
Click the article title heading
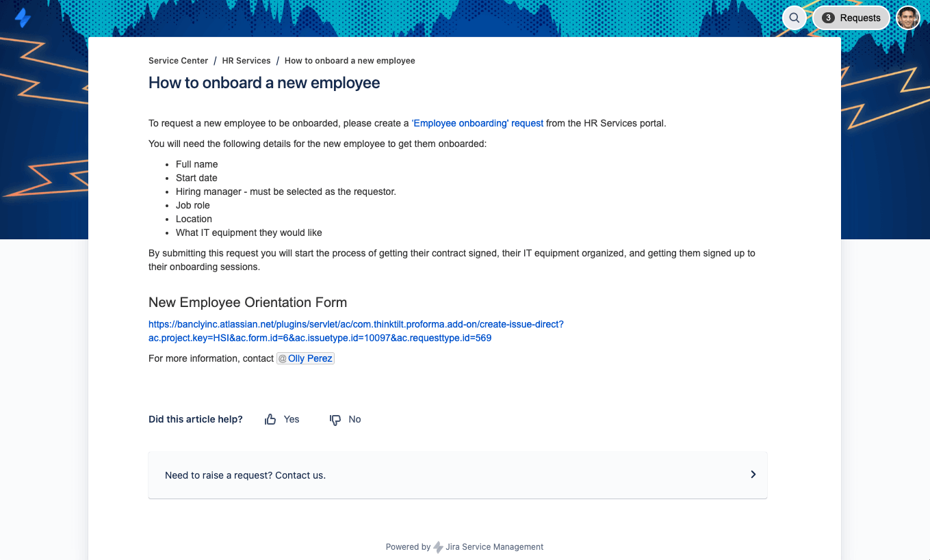[x=264, y=82]
